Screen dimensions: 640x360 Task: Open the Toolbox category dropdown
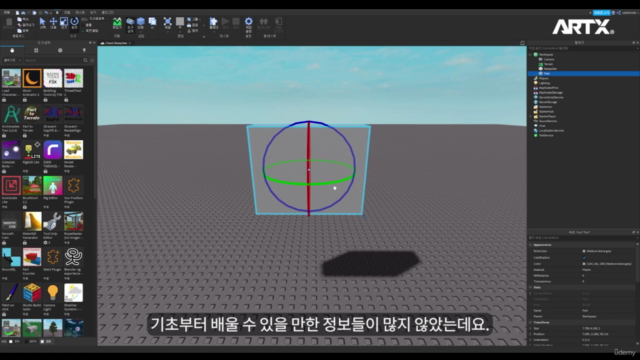click(x=12, y=60)
